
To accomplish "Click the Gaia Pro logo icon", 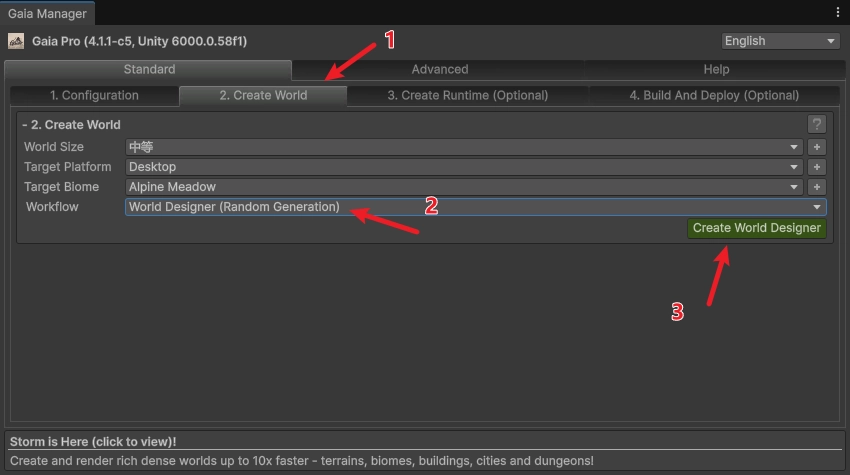I will tap(16, 41).
